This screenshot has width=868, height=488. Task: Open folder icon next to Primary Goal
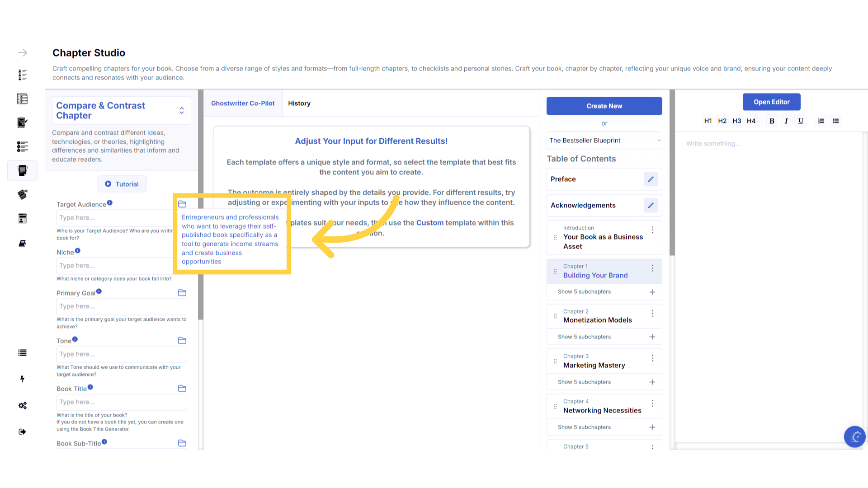pyautogui.click(x=182, y=293)
